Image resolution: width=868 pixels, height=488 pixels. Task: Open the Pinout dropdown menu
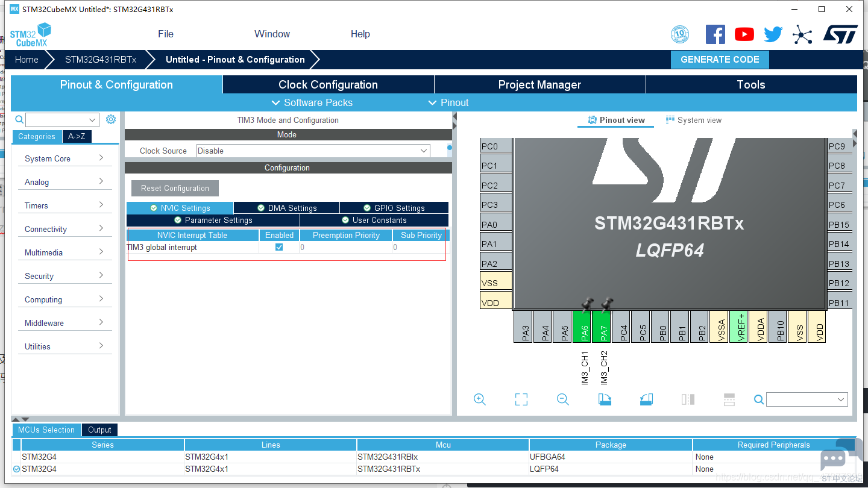pyautogui.click(x=448, y=102)
